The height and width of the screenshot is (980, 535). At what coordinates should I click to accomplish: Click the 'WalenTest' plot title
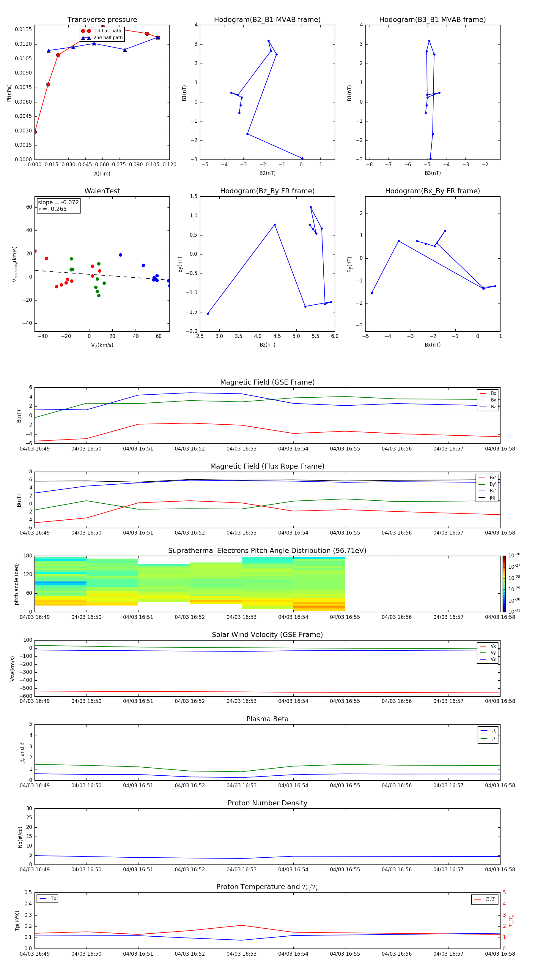(x=102, y=191)
